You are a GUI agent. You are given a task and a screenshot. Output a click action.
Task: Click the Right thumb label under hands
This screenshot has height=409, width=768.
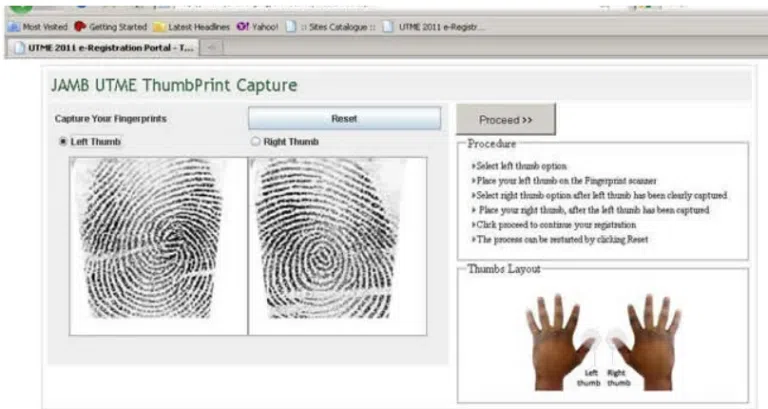(619, 377)
